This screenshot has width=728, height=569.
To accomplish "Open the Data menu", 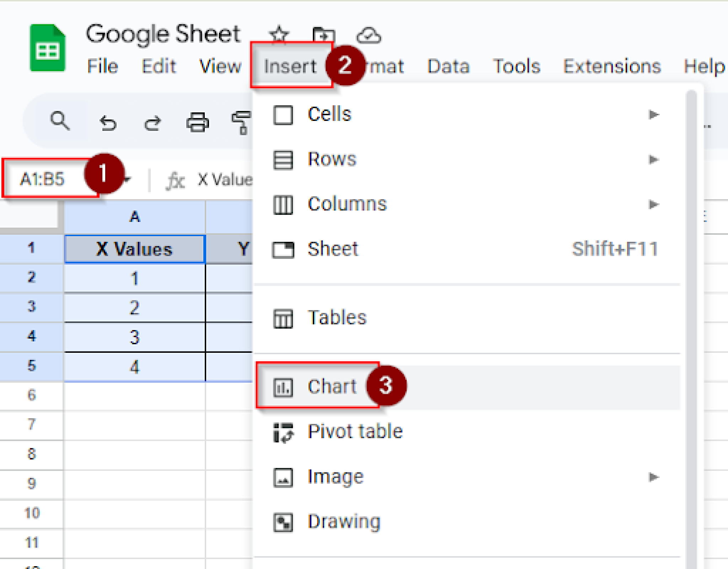I will click(448, 67).
